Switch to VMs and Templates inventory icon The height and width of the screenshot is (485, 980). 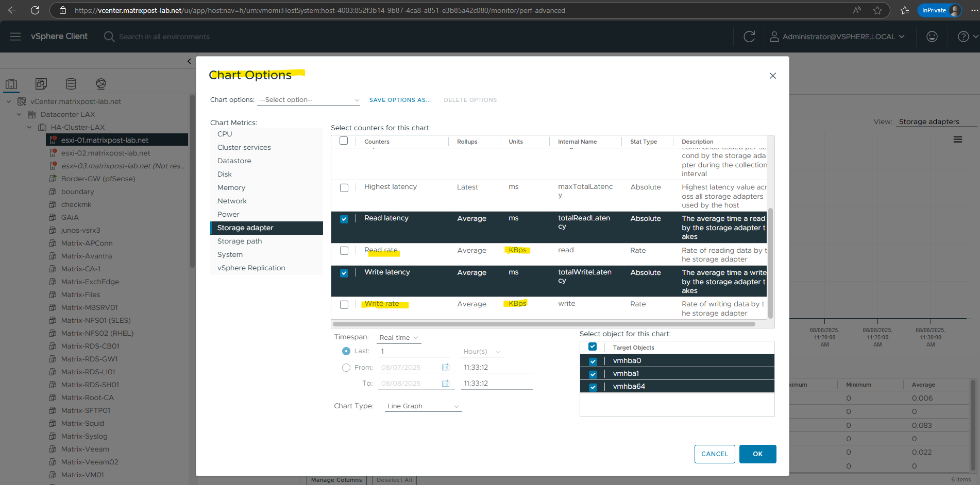click(41, 83)
